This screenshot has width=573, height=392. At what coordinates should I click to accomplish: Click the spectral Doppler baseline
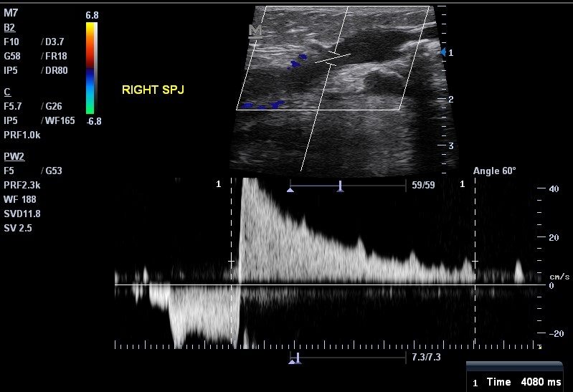[328, 285]
